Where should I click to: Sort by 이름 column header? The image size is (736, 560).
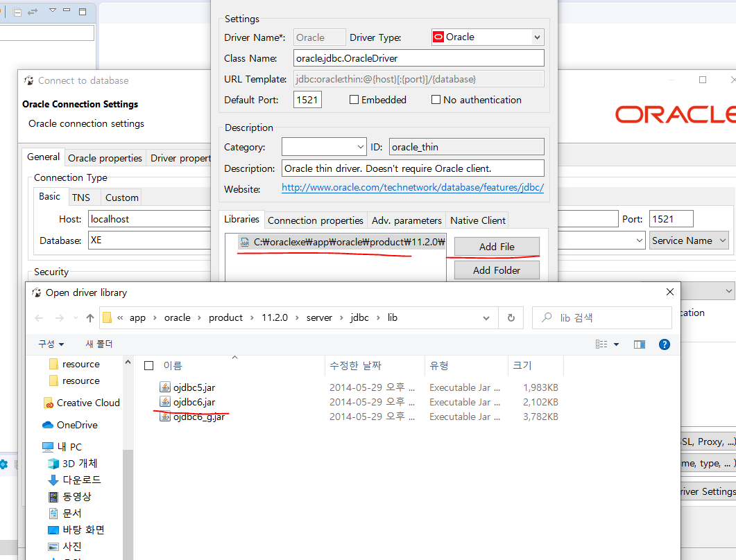tap(172, 366)
